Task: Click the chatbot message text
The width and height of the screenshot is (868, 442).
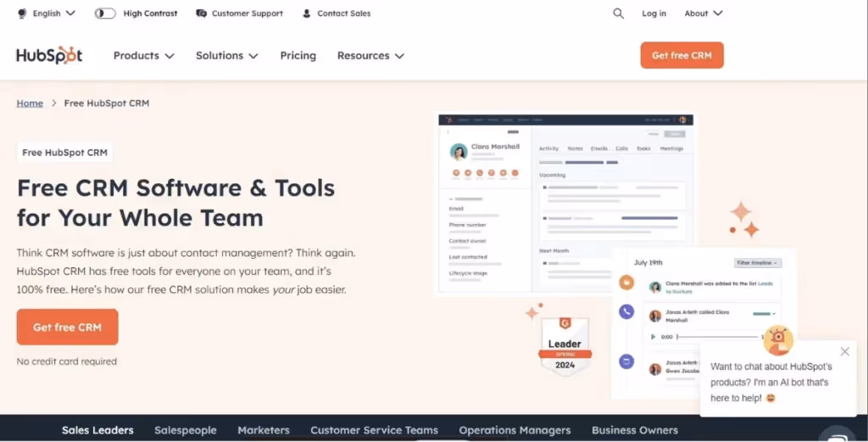Action: click(x=771, y=382)
